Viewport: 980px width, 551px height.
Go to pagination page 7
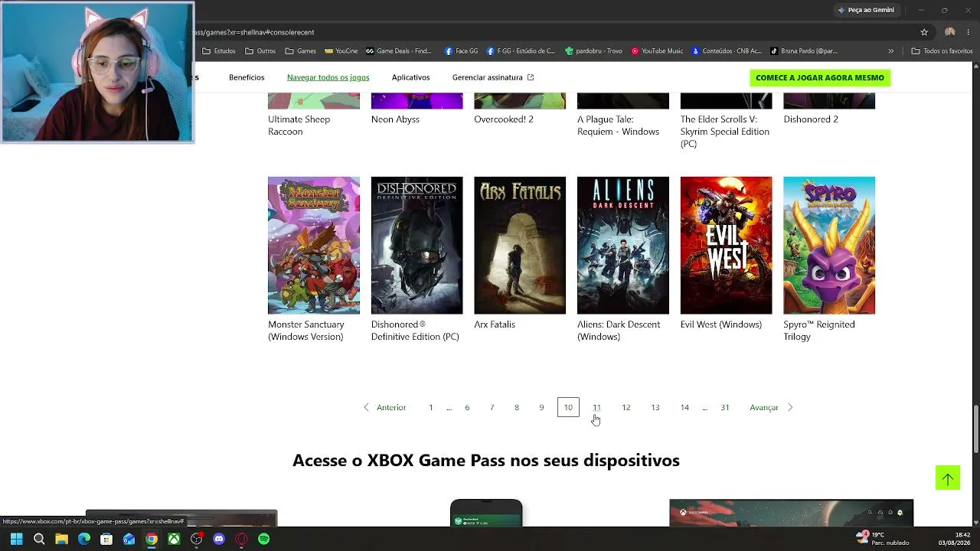point(492,408)
